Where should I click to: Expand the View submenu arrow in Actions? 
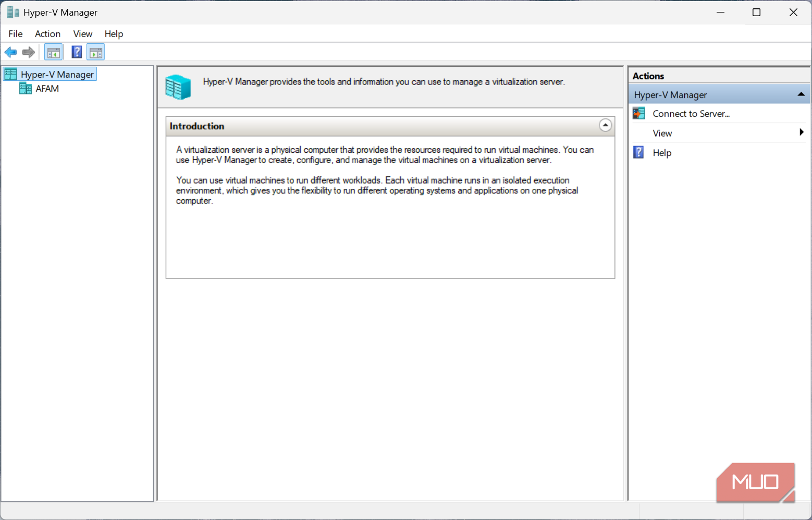click(802, 132)
